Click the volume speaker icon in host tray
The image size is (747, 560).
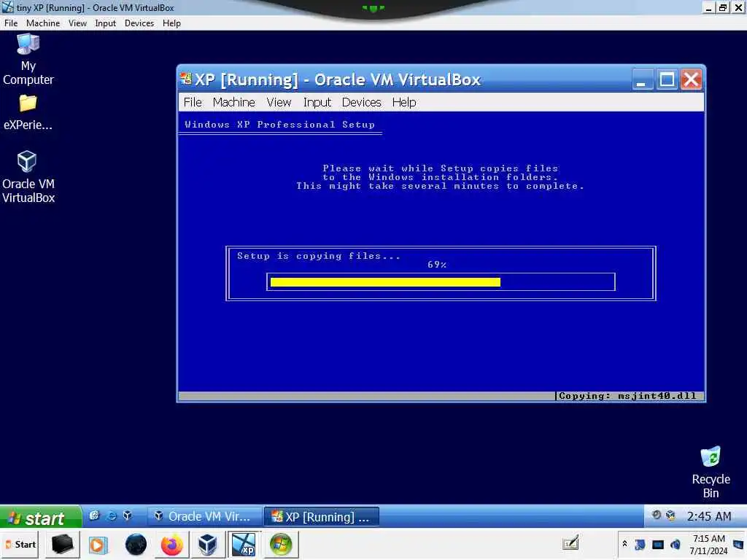tap(675, 544)
